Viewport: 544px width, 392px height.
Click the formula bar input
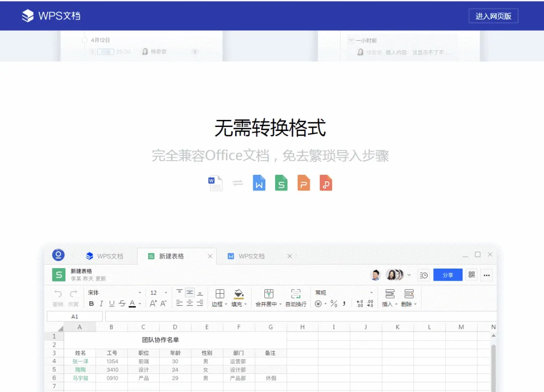[301, 316]
